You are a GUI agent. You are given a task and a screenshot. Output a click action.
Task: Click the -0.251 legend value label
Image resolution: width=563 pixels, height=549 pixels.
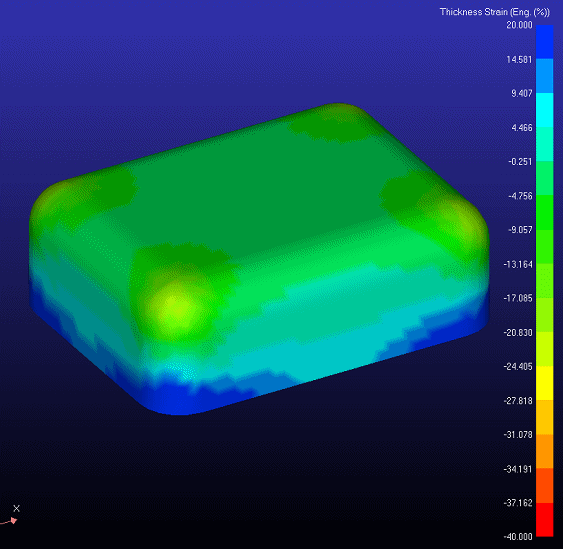coord(520,162)
